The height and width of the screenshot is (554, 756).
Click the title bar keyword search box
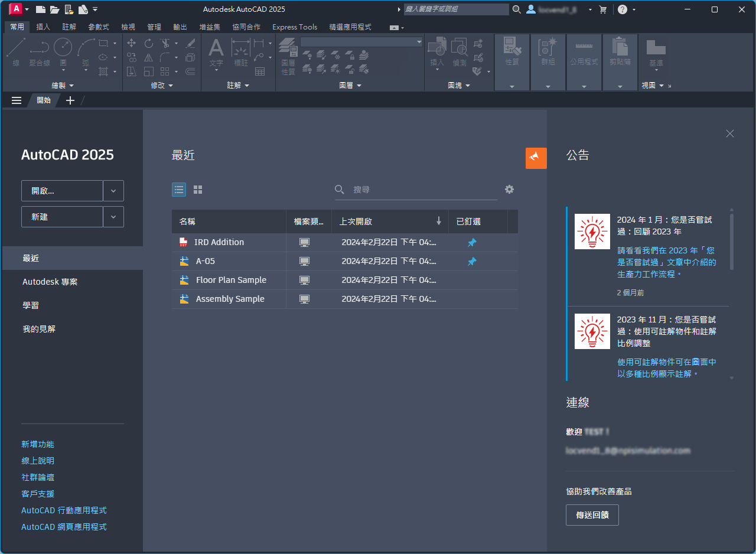[456, 9]
